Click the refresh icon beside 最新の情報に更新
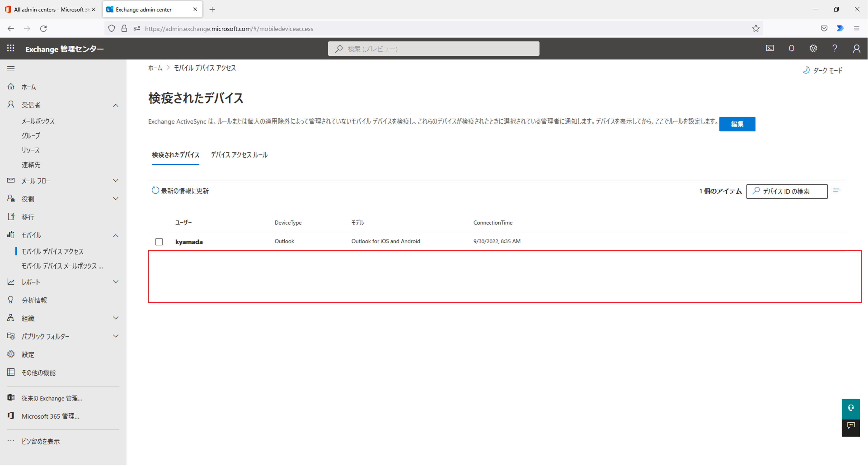 tap(155, 190)
